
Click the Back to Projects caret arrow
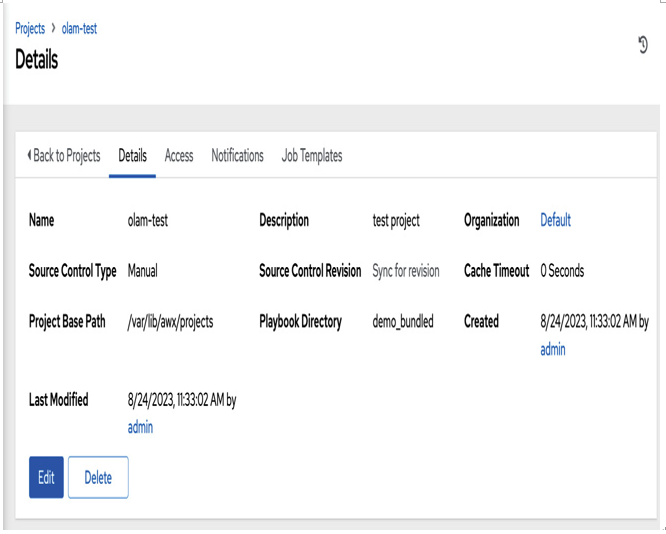tap(29, 155)
